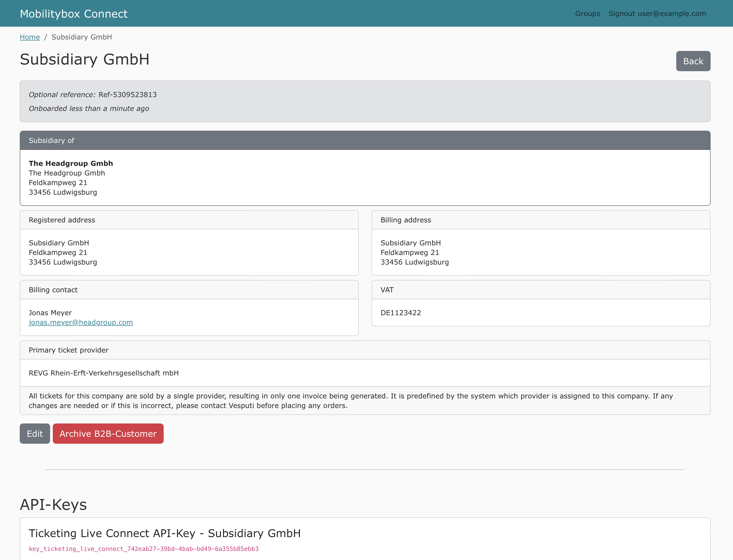
Task: Select the contact name Jonas Meyer
Action: pyautogui.click(x=50, y=313)
